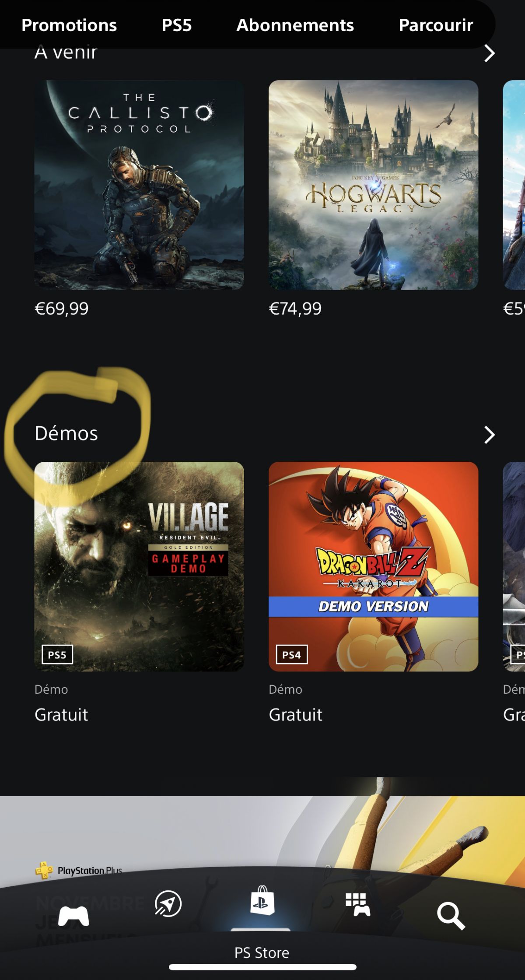Expand the À venir section chevron
The width and height of the screenshot is (525, 980).
489,53
